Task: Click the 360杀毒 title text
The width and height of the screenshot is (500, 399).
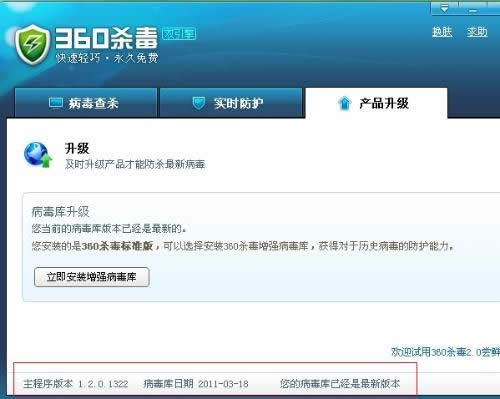Action: pyautogui.click(x=106, y=38)
